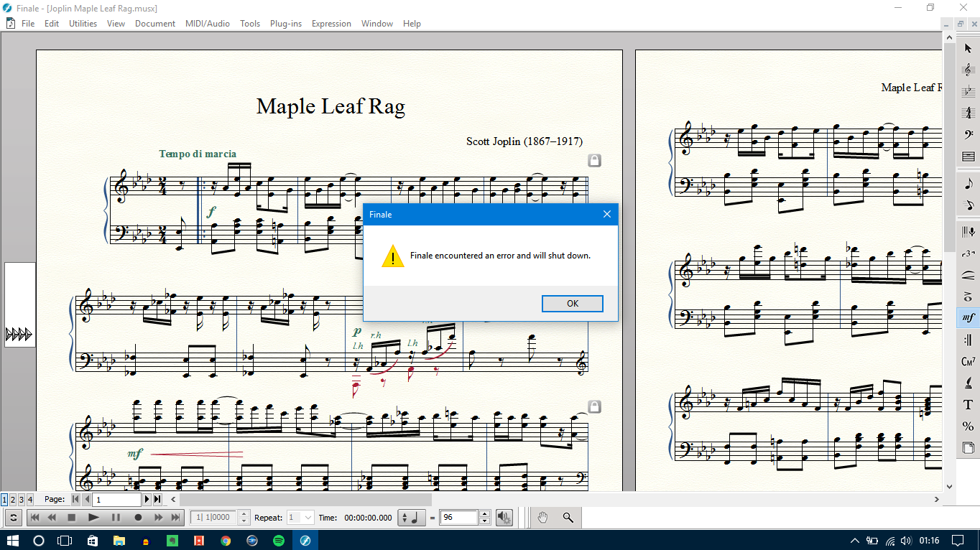Open the playback settings speaker button
The height and width of the screenshot is (550, 980).
point(504,517)
